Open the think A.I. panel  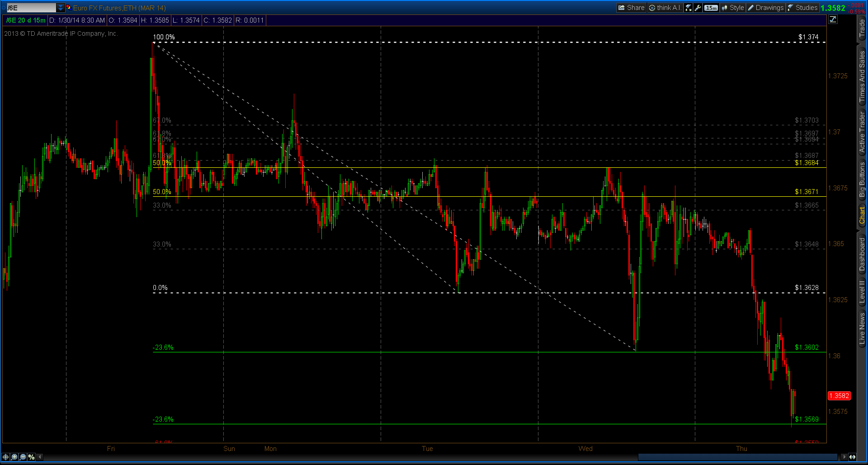click(665, 8)
